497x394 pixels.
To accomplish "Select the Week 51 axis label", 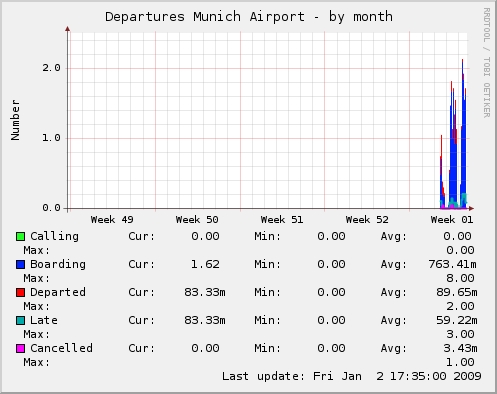I will pyautogui.click(x=282, y=220).
